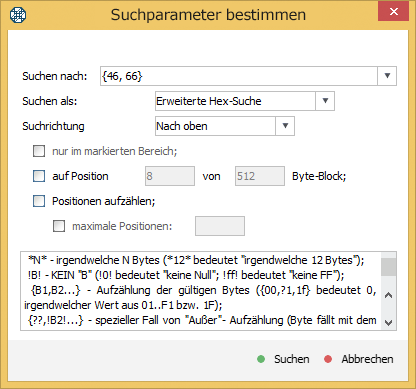
Task: Expand the 'Suchen als' dropdown arrow
Action: (x=325, y=101)
